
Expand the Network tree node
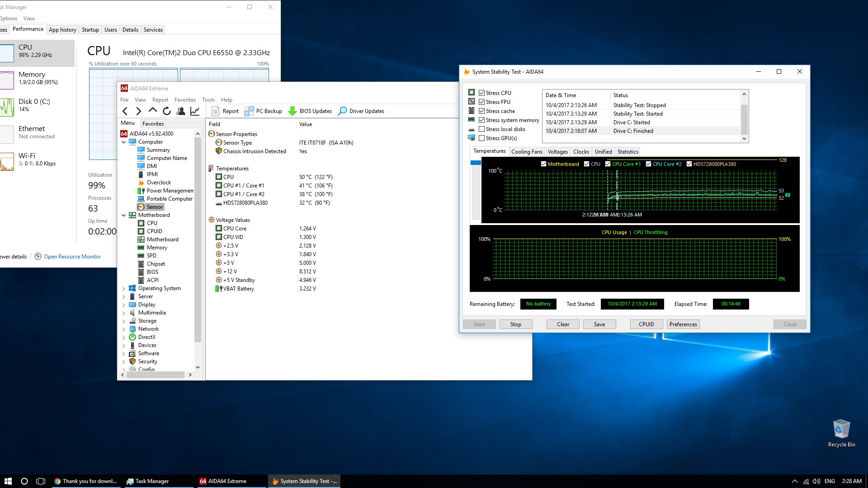pos(124,329)
